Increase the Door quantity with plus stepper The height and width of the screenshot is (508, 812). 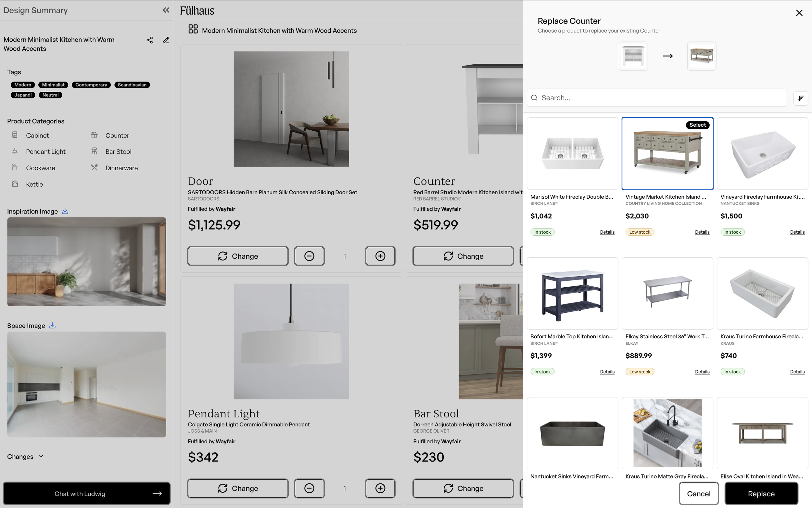pos(380,256)
